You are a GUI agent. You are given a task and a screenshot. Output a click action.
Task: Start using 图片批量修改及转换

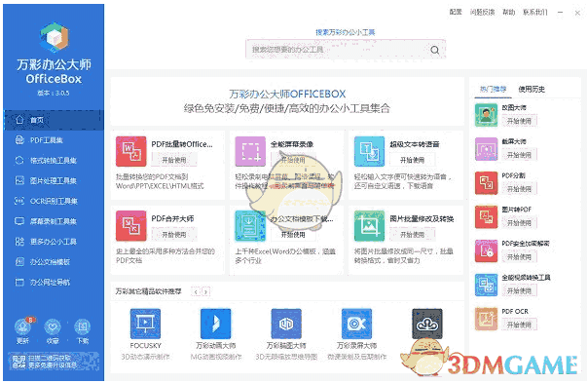tap(412, 235)
